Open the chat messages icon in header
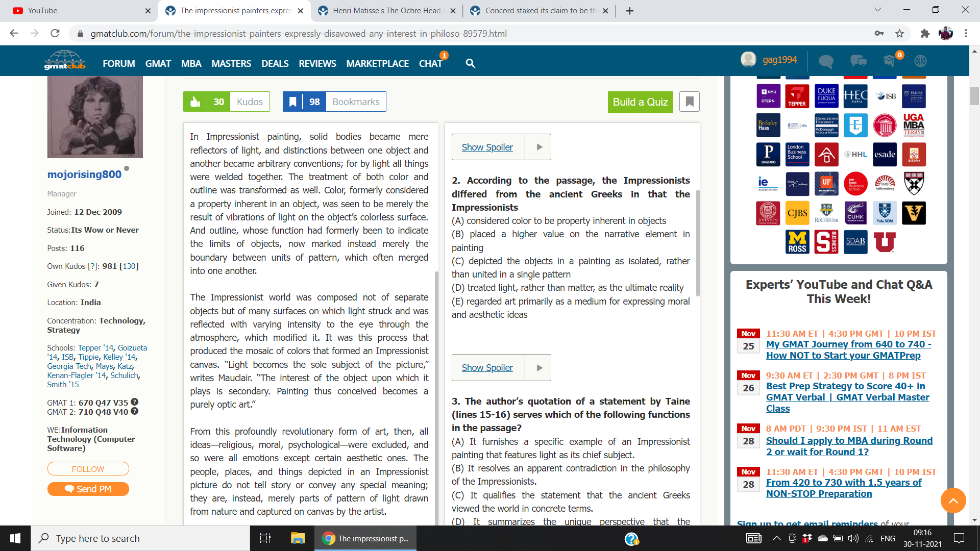This screenshot has height=551, width=980. [859, 61]
